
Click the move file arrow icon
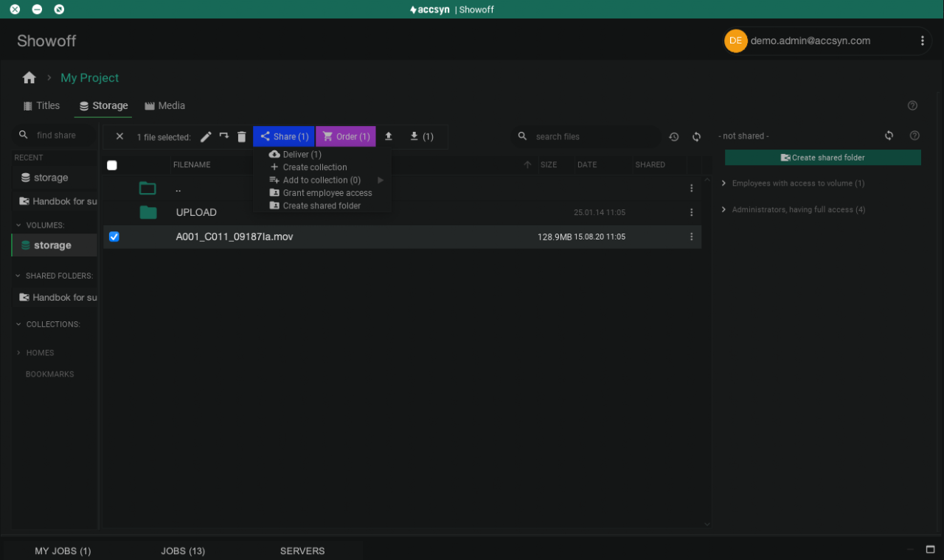point(223,136)
